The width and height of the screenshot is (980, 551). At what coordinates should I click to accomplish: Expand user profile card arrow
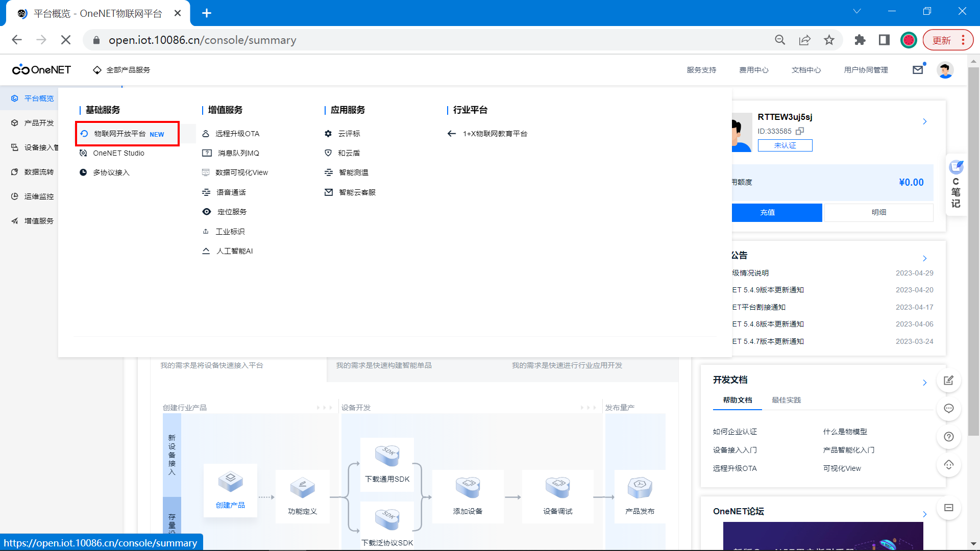coord(924,121)
